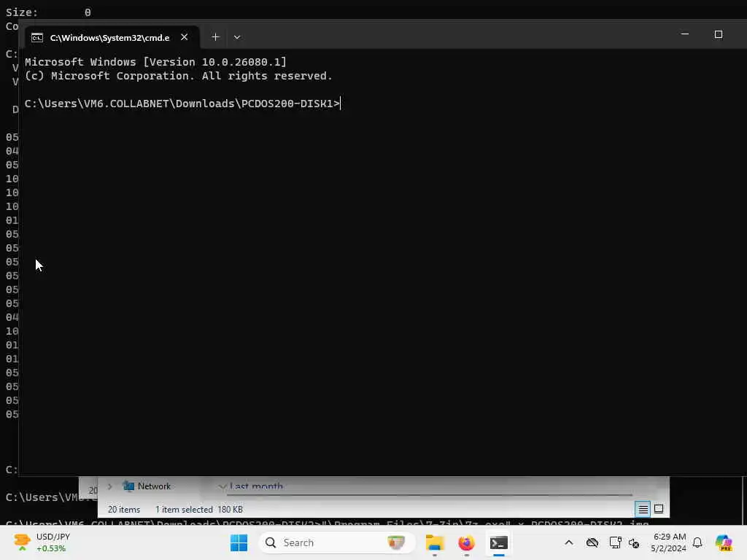Open the Copilot preview icon
Viewport: 747px width, 560px height.
tap(724, 542)
